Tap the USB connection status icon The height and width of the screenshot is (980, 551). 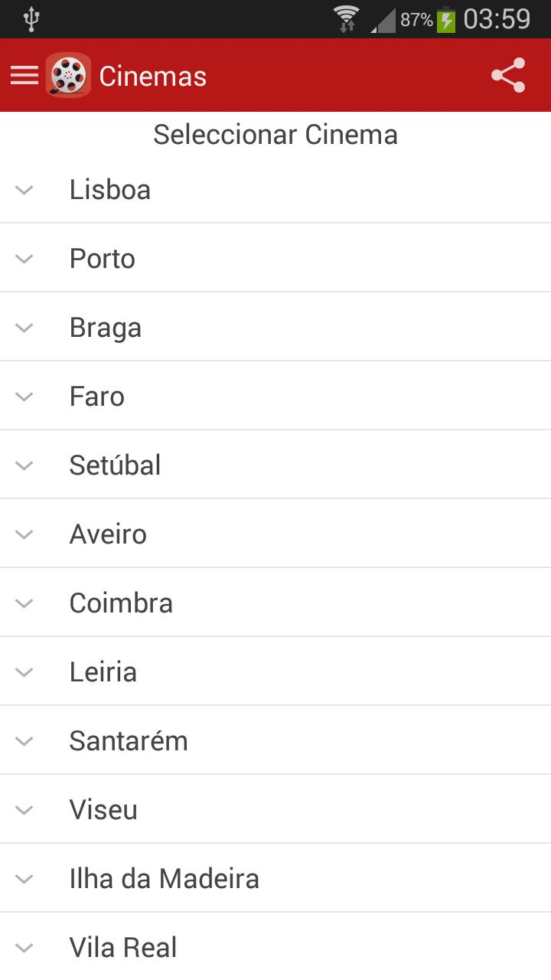[31, 19]
